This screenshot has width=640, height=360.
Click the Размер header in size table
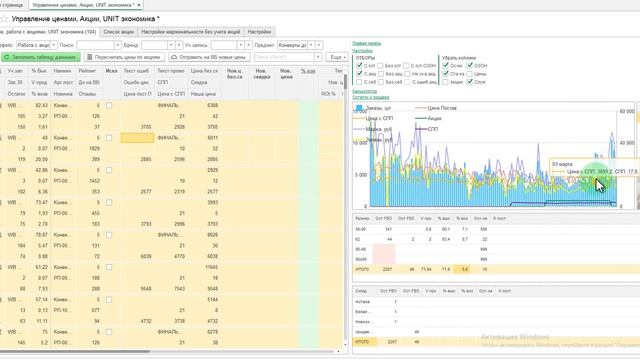(x=362, y=219)
